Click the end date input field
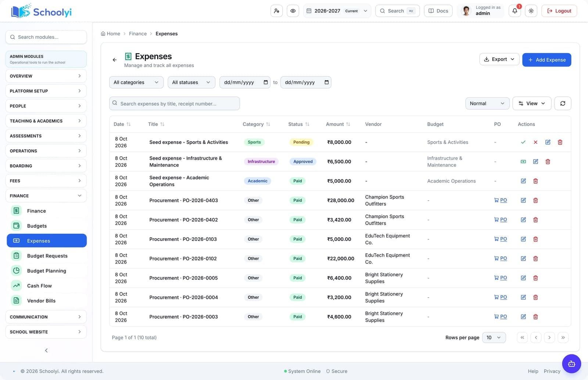Viewport: 588px width, 380px height. click(306, 82)
